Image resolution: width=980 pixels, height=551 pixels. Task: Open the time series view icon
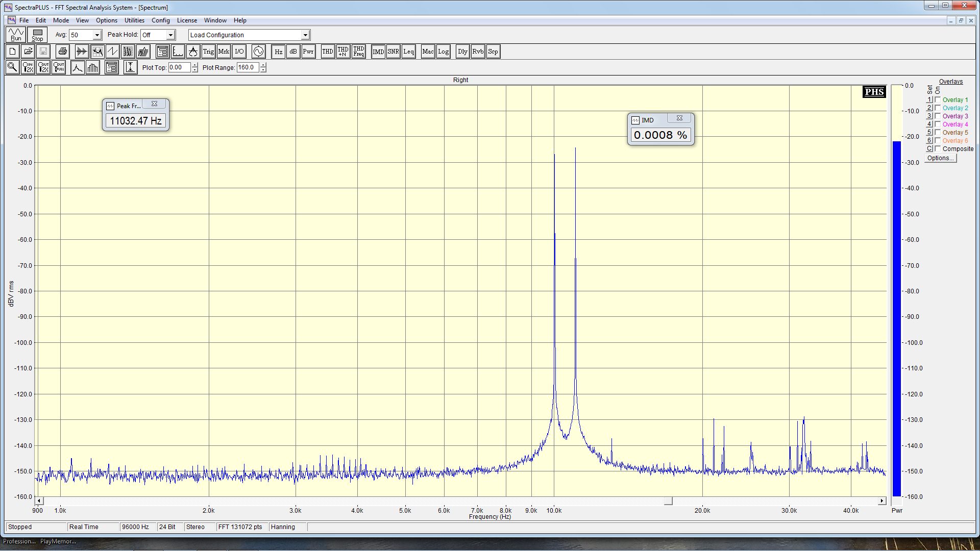pos(82,52)
